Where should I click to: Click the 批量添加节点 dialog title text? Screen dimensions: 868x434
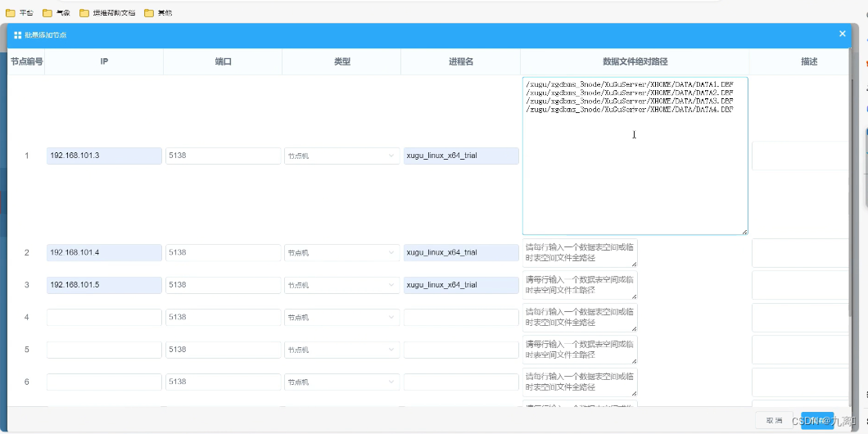45,35
